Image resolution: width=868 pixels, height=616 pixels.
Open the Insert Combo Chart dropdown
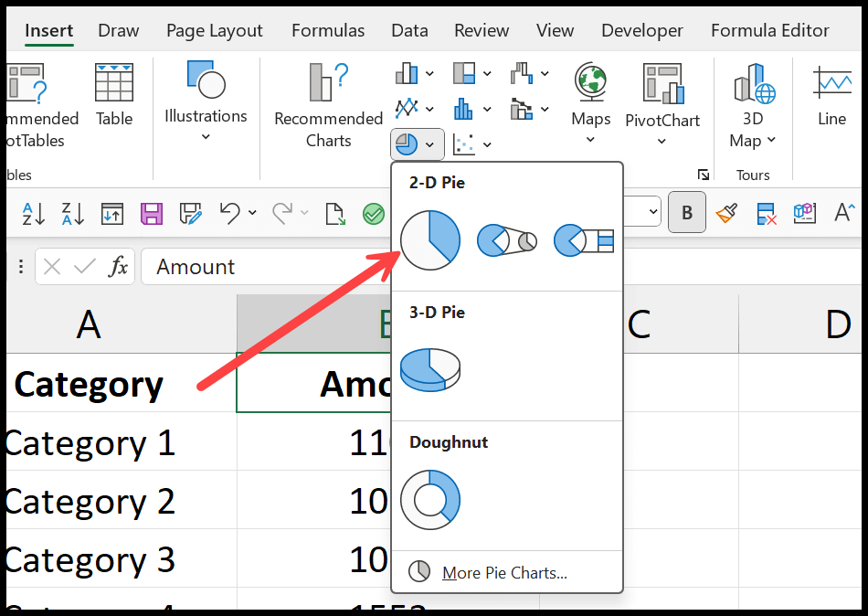[529, 109]
